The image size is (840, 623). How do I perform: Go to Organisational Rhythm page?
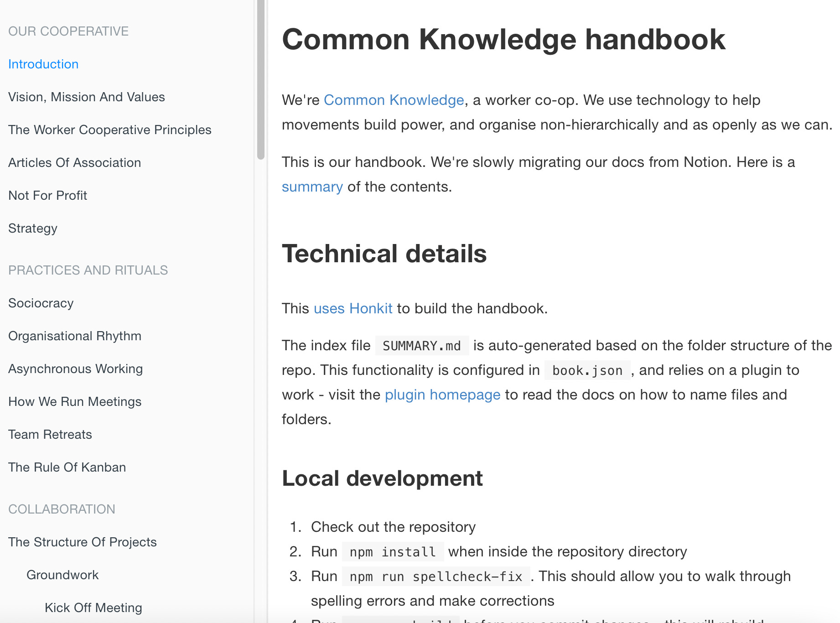pos(75,336)
